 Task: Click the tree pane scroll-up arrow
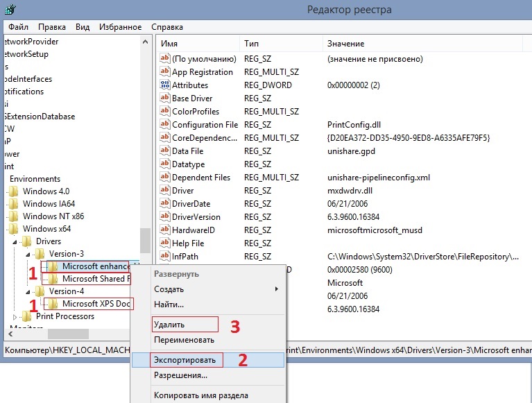(x=145, y=42)
